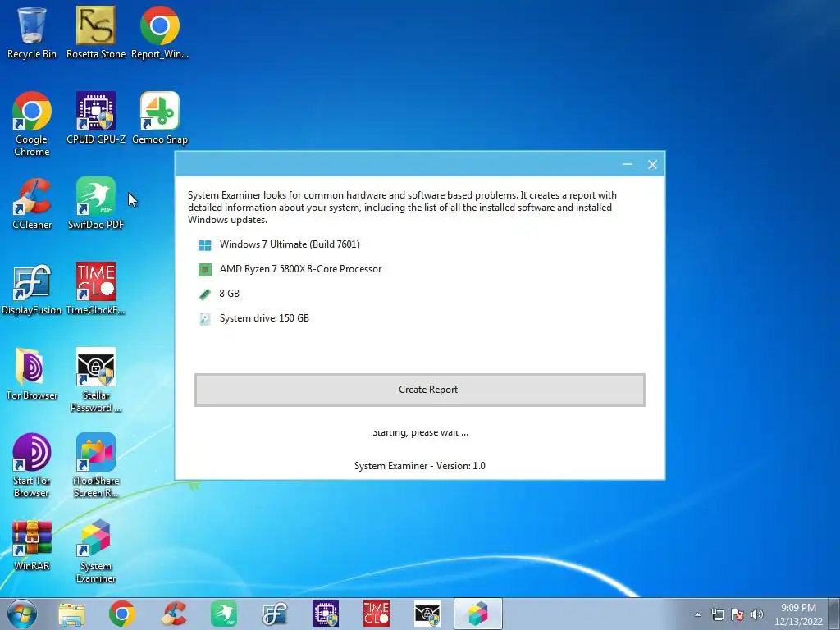Launch the WinRAR desktop shortcut

click(x=32, y=546)
